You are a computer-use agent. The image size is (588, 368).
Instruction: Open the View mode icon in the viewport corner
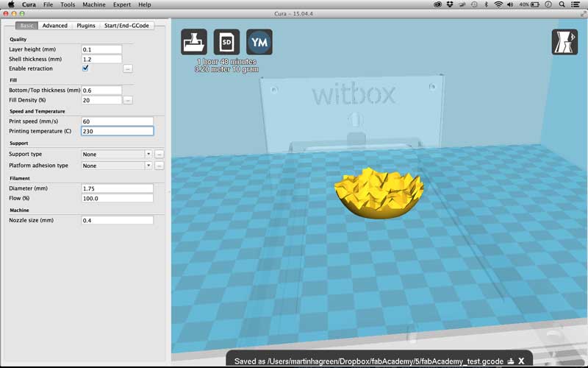click(564, 42)
